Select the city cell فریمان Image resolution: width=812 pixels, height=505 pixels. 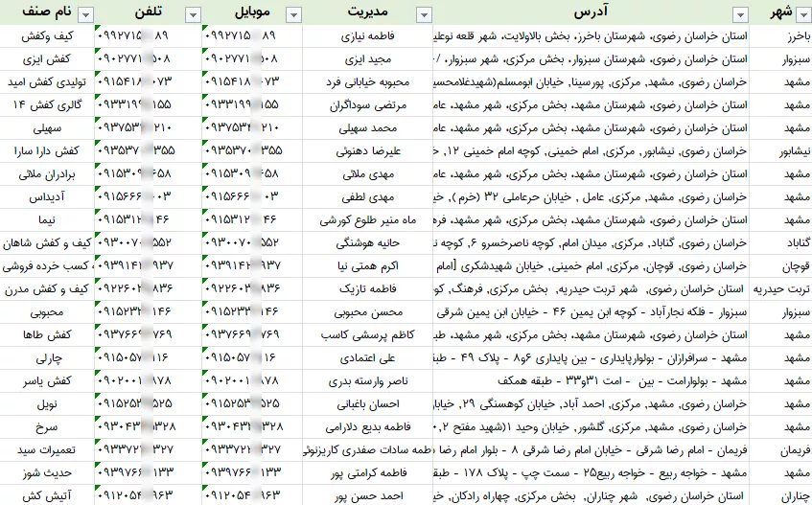781,449
